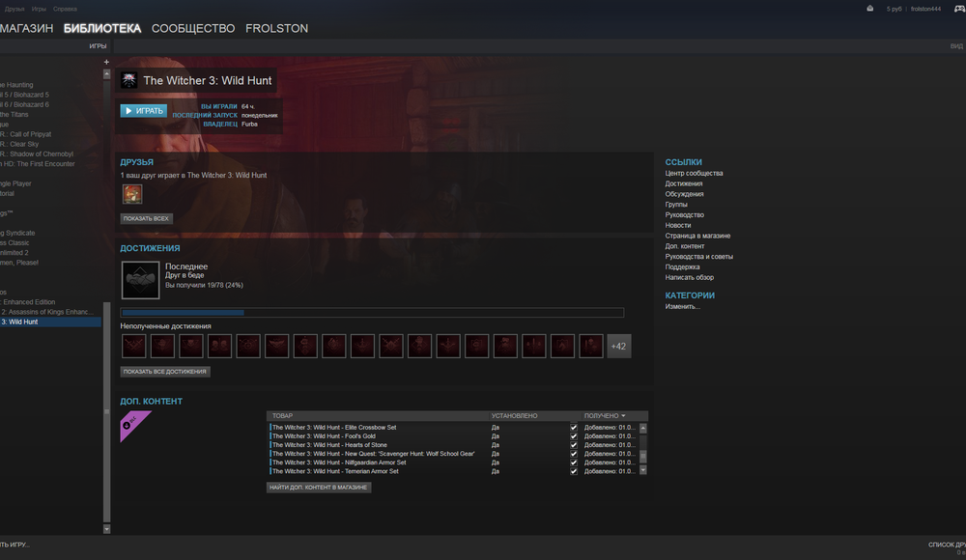Click games list scroll down arrow
The image size is (966, 560).
[106, 528]
